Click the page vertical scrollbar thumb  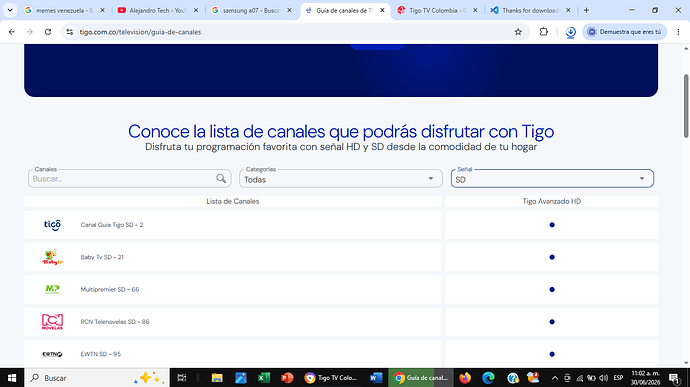click(686, 106)
